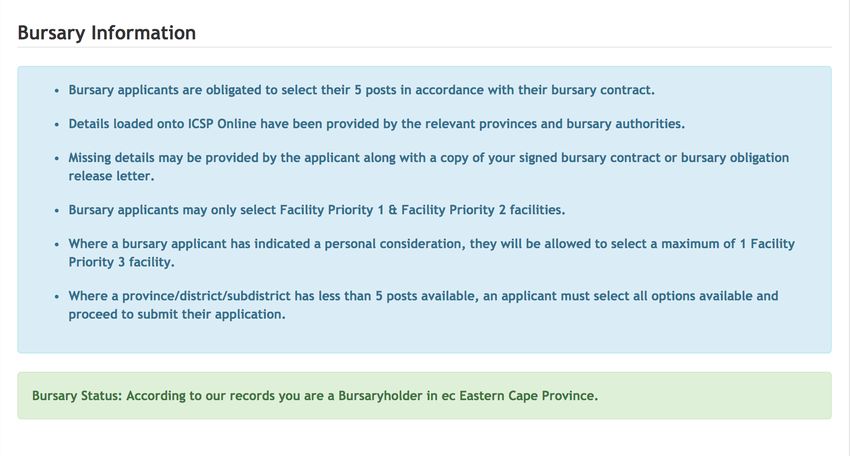Click the 'release letter.' line
This screenshot has height=456, width=850.
pos(111,176)
